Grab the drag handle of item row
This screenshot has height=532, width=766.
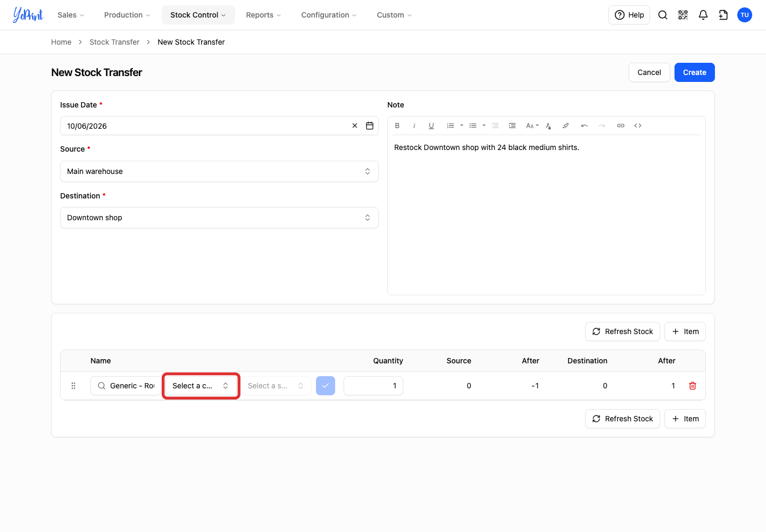click(73, 386)
